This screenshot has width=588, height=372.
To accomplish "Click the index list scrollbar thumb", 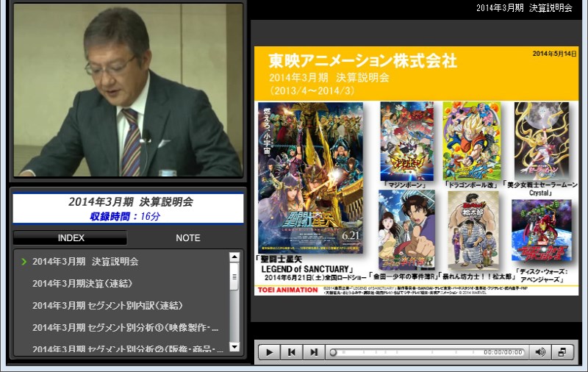I will tap(234, 276).
